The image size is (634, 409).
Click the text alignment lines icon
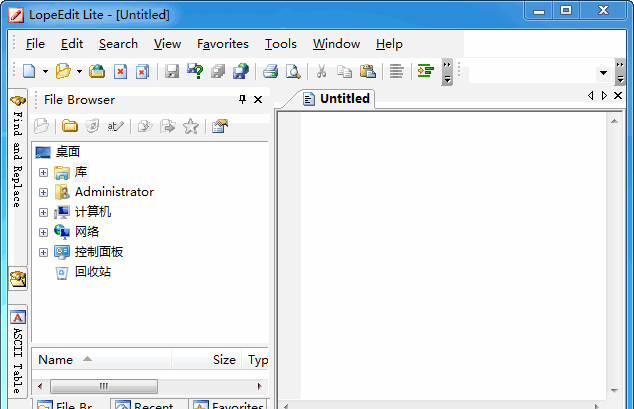(397, 72)
